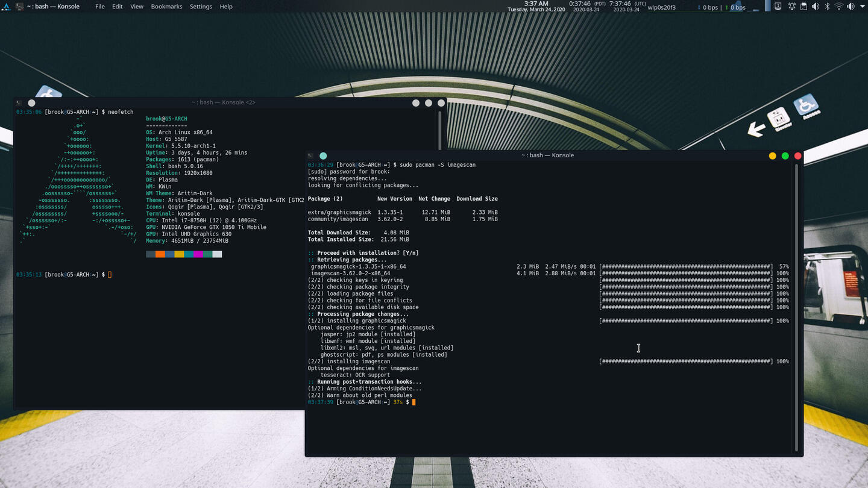Click the 'OS: Arch Linux x86_64' line
This screenshot has height=488, width=868.
(x=179, y=133)
